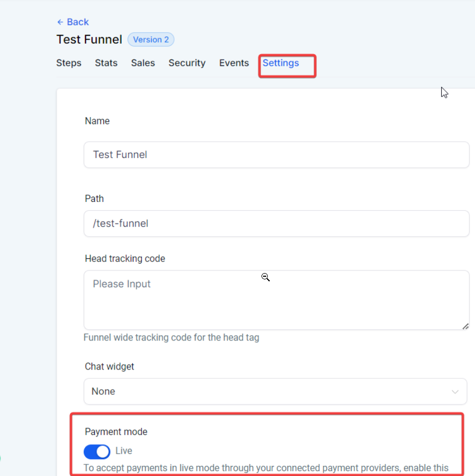The height and width of the screenshot is (476, 475).
Task: Click the Version 2 badge
Action: (151, 40)
